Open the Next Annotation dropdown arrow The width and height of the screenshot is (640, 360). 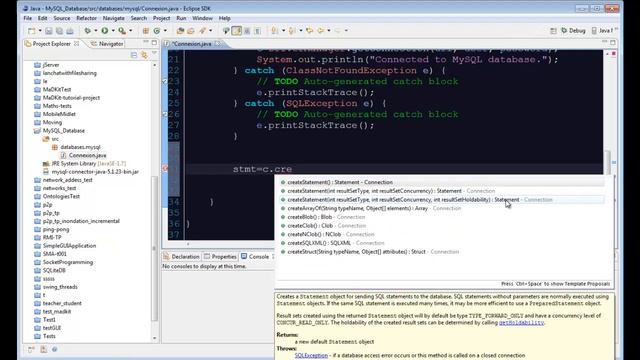pos(283,31)
